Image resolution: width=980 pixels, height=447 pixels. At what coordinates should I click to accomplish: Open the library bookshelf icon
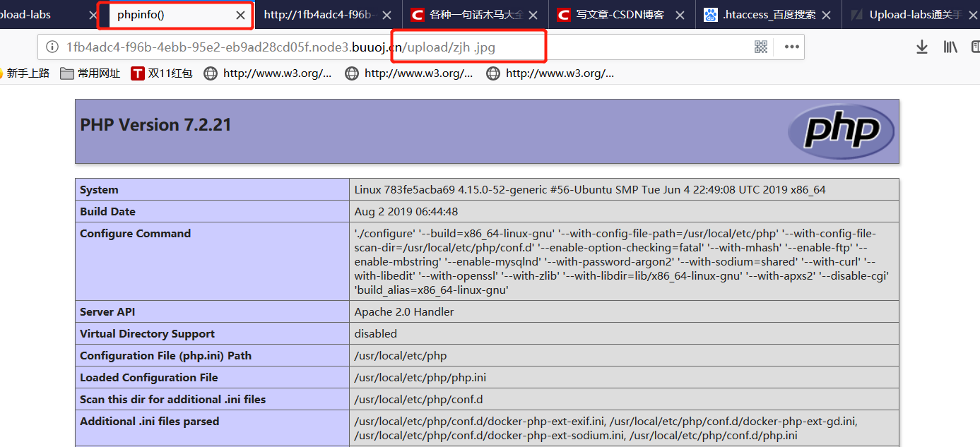(x=950, y=47)
